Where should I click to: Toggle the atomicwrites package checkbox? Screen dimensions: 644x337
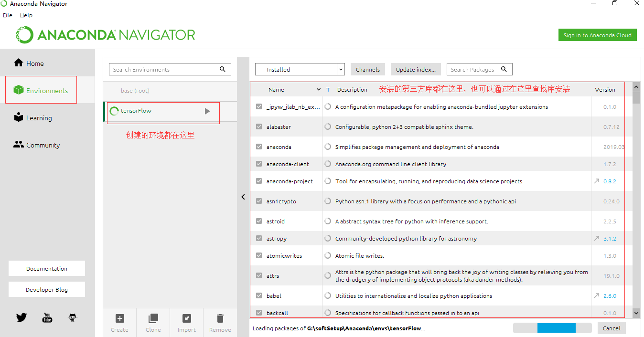tap(259, 256)
